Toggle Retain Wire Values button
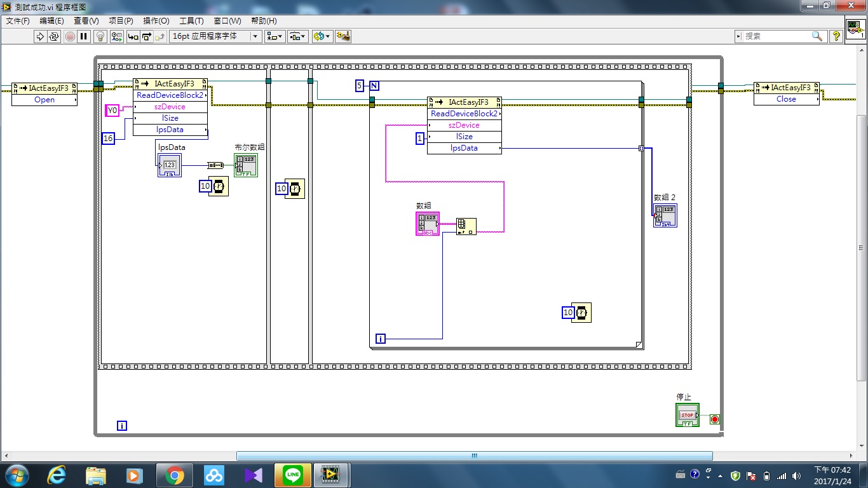This screenshot has width=868, height=488. point(116,36)
